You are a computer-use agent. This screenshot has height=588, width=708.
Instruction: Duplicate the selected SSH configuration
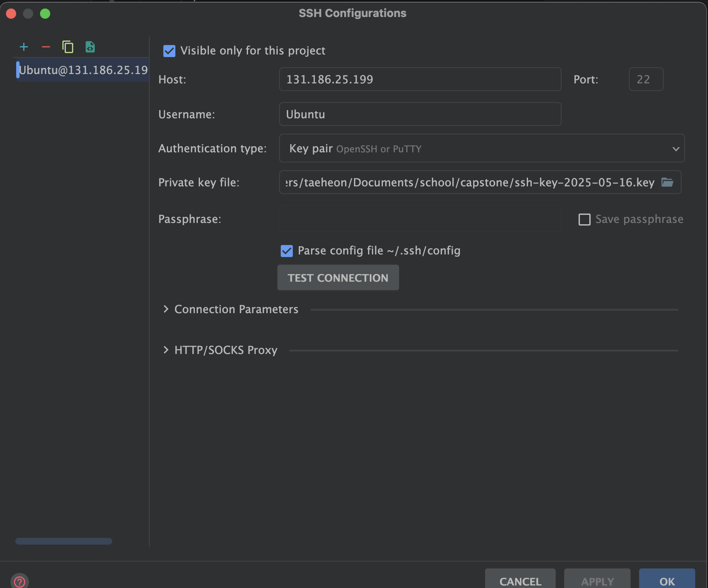68,47
